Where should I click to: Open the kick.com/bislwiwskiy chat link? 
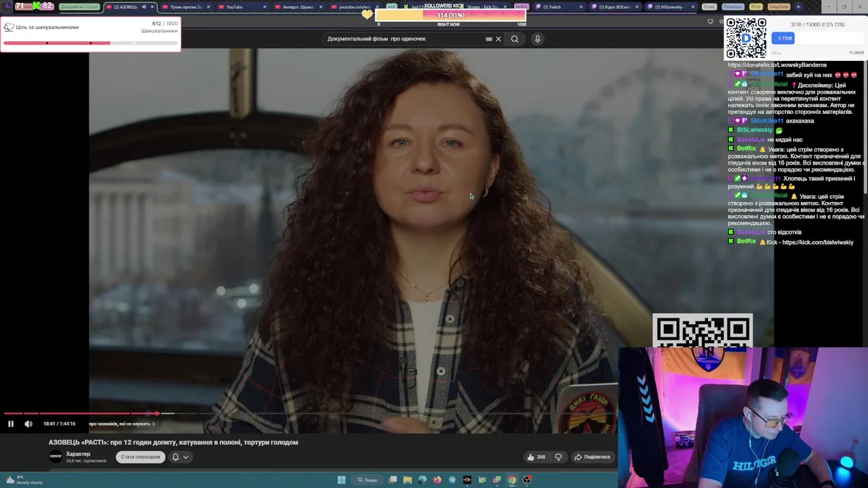click(818, 242)
